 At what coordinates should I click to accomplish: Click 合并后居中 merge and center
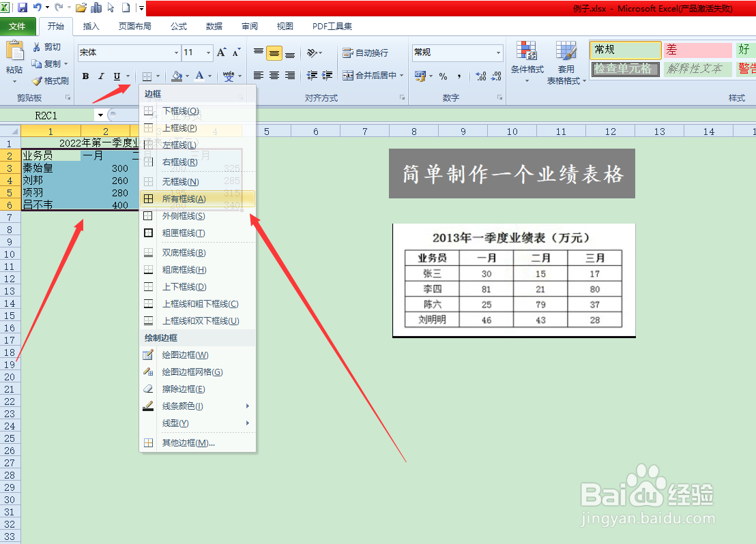[370, 76]
